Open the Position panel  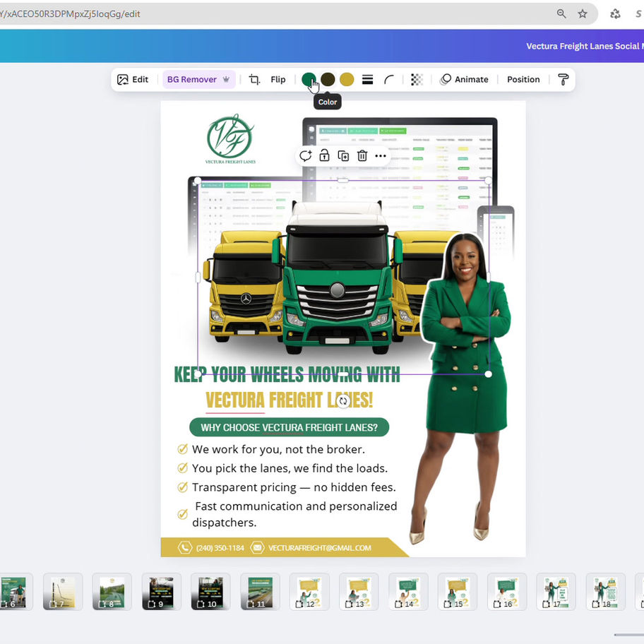523,79
